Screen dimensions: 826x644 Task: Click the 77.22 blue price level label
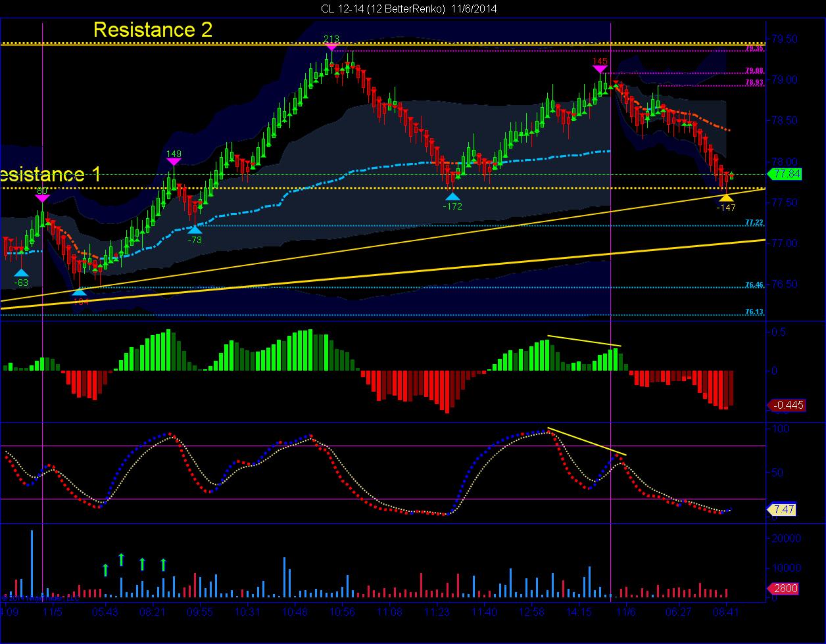tap(754, 223)
